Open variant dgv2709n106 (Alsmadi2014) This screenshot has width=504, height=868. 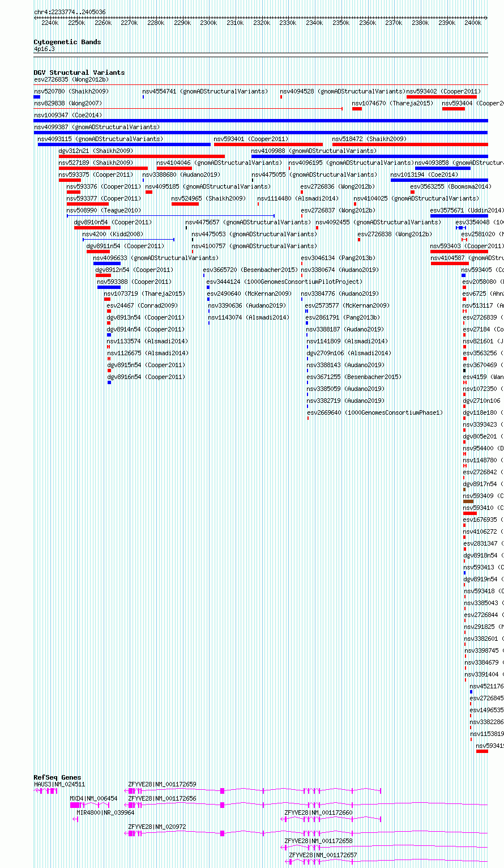pyautogui.click(x=349, y=353)
